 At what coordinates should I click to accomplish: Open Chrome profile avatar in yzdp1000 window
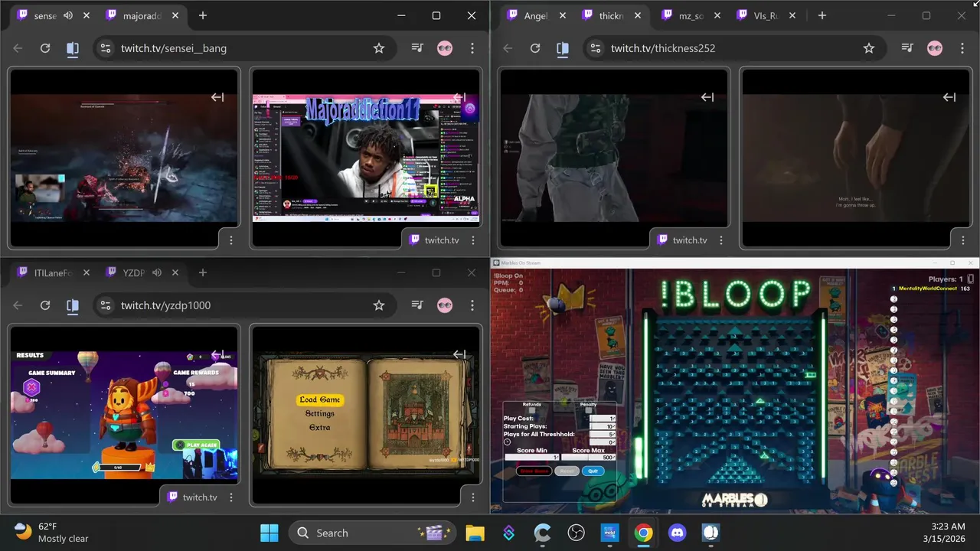click(x=445, y=305)
